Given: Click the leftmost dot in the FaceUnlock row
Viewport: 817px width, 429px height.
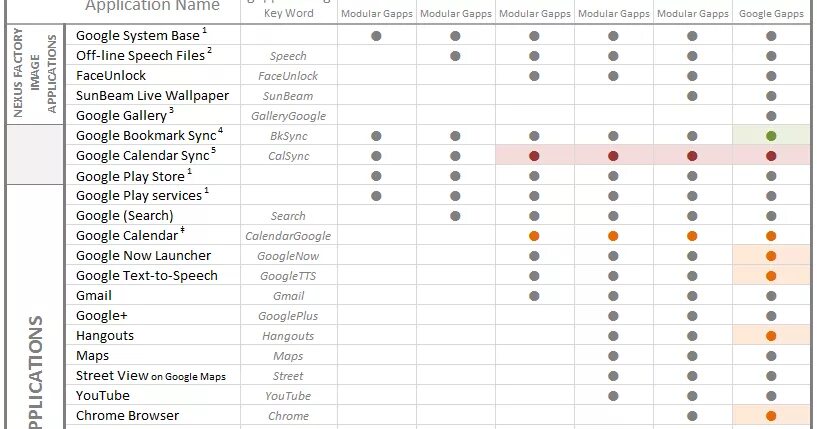Looking at the screenshot, I should [534, 76].
